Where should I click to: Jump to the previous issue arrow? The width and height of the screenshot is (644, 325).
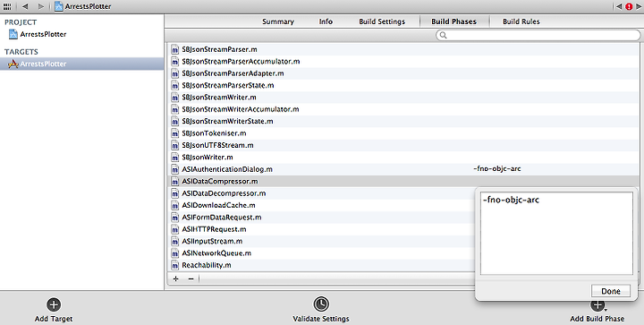pyautogui.click(x=619, y=6)
